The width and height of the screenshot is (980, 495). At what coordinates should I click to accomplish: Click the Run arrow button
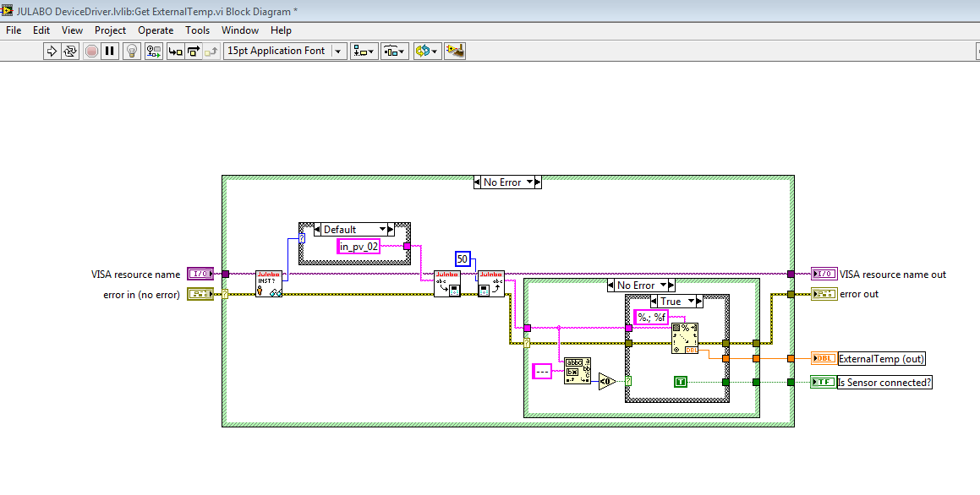(x=52, y=51)
